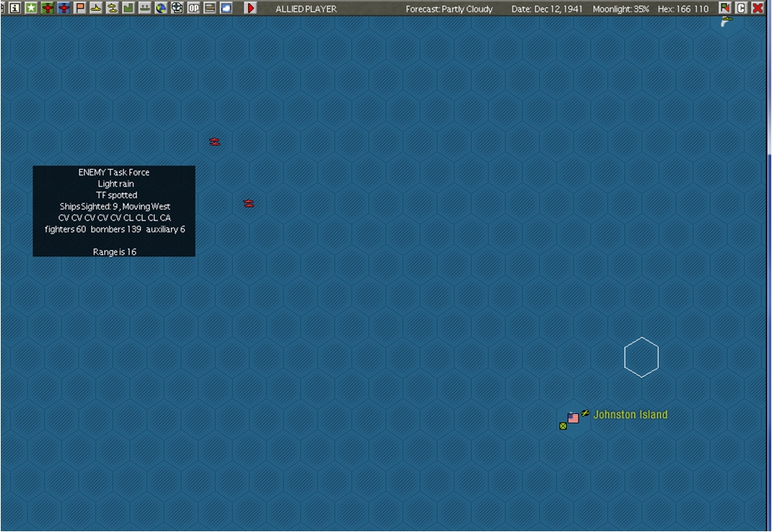Open the information screen icon

(x=15, y=8)
